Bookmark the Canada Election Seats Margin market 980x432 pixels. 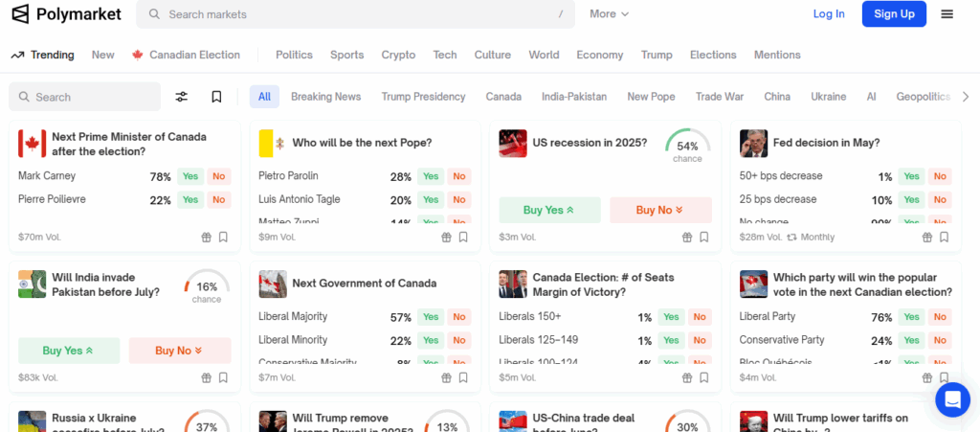coord(703,377)
